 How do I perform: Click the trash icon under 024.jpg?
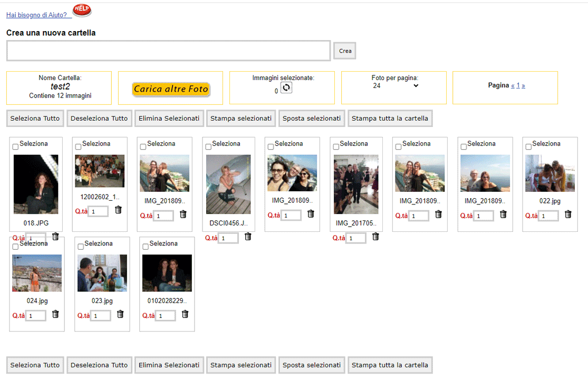point(55,314)
